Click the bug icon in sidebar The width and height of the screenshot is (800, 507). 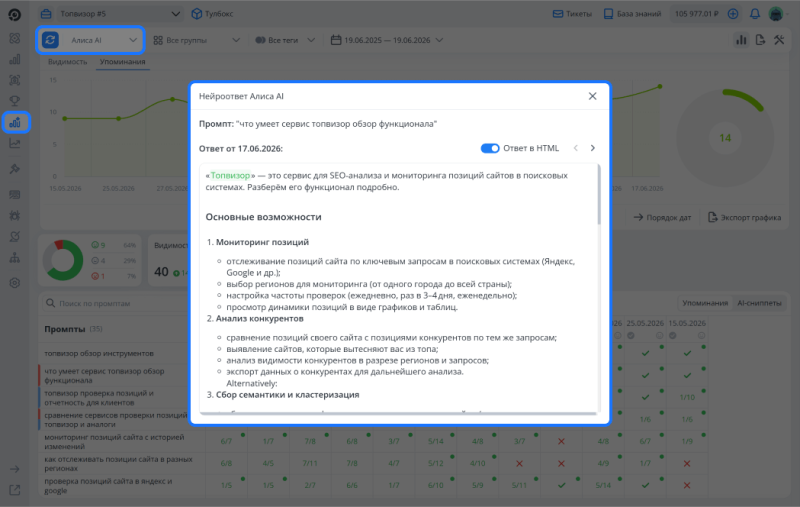coord(15,215)
